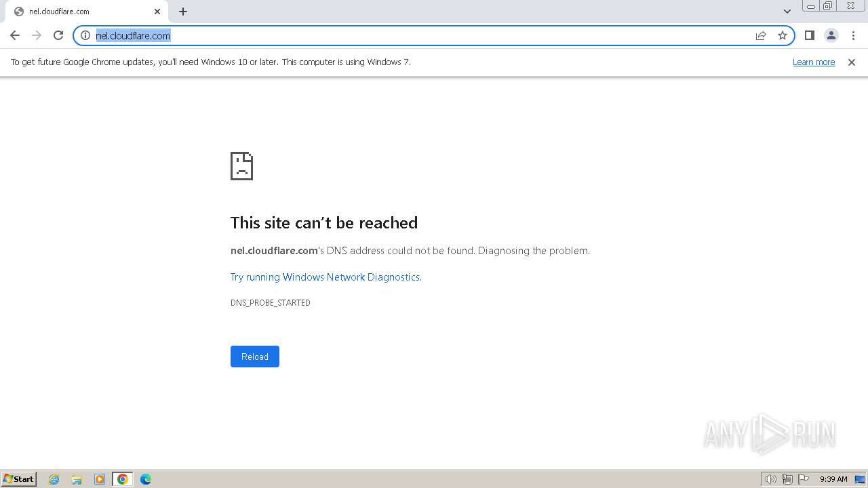
Task: Expand the tab search dropdown arrow
Action: [x=787, y=12]
